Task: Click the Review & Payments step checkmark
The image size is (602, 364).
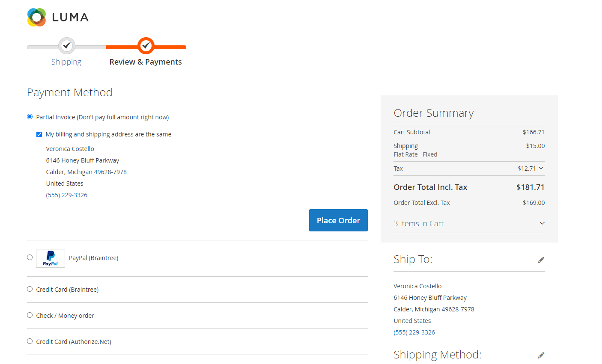Action: click(146, 45)
